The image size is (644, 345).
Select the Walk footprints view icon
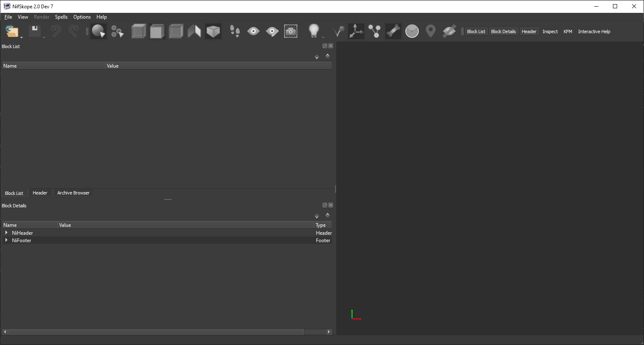coord(235,32)
